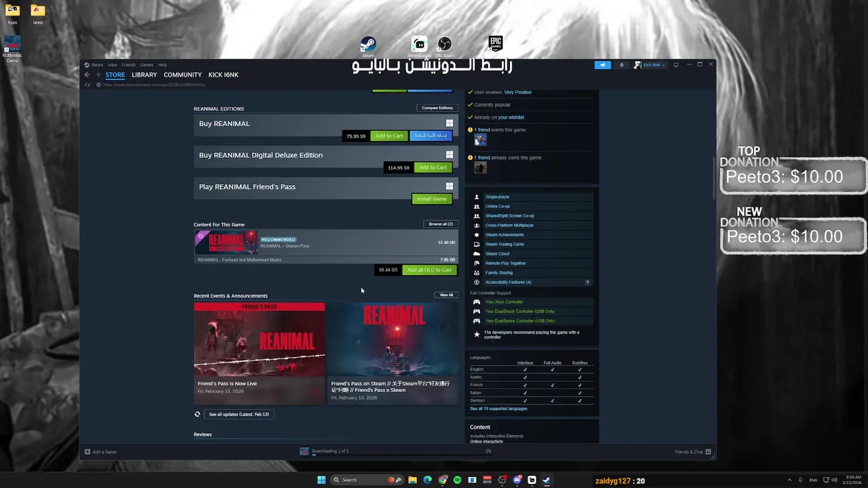Open Very Positive user reviews link

click(x=517, y=92)
